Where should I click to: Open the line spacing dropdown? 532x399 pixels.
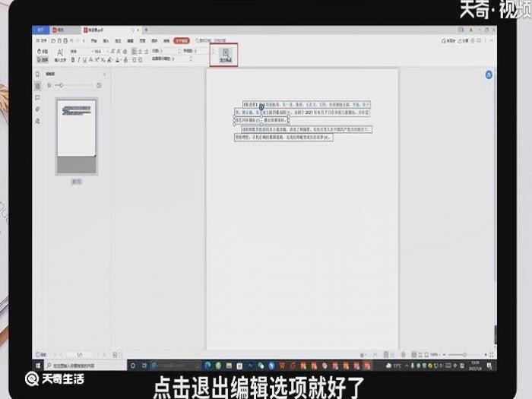[172, 50]
